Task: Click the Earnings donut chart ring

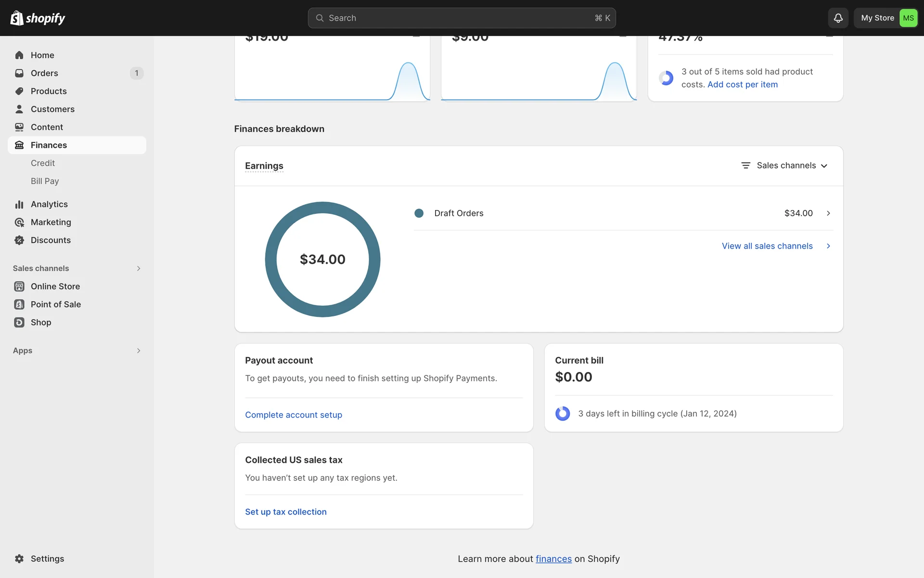Action: [271, 260]
